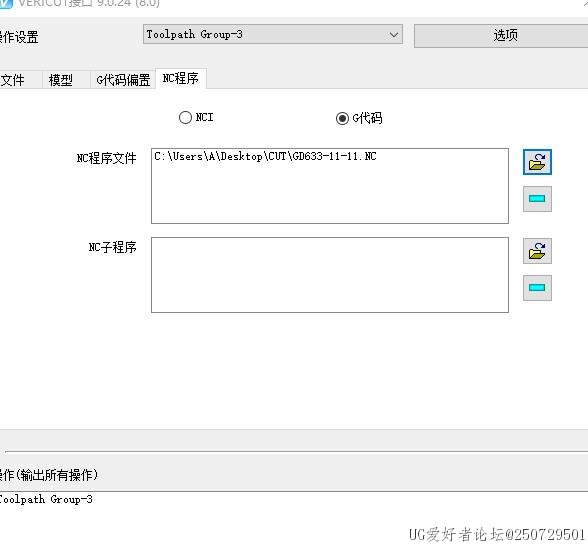Click inside the NC程序文件 list box
588x546 pixels.
(330, 186)
